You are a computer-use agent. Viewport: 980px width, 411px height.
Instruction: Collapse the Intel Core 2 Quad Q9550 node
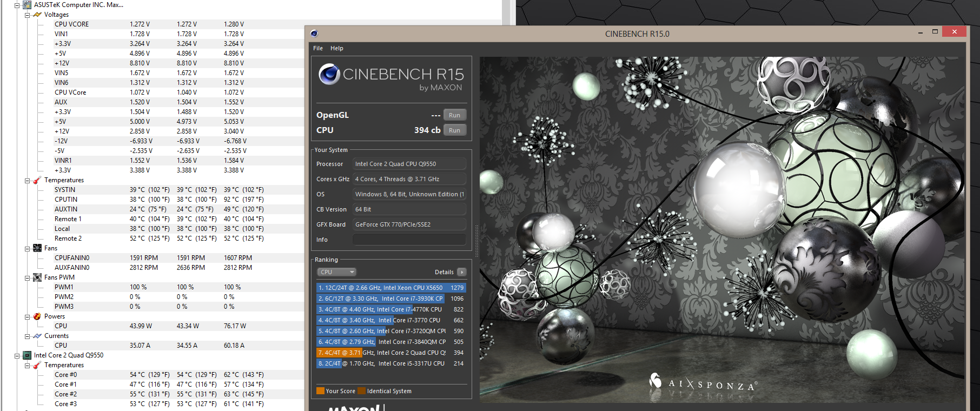tap(17, 355)
